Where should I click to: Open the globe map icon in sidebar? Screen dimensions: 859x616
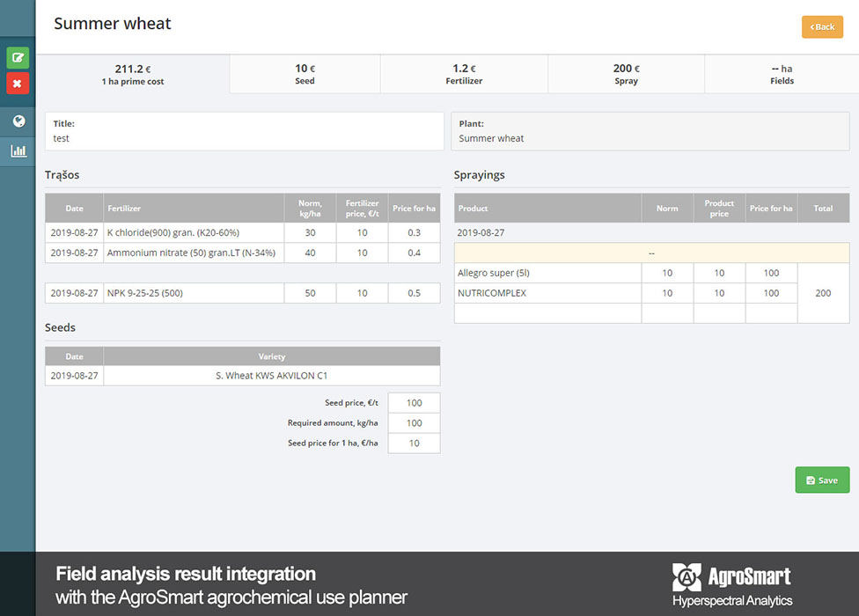point(18,121)
